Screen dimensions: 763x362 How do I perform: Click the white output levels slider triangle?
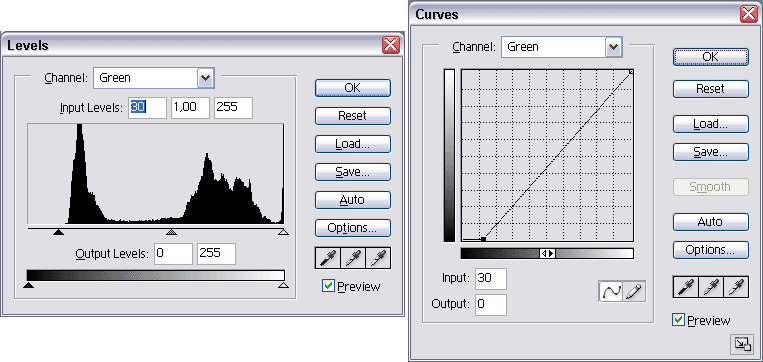pyautogui.click(x=283, y=285)
